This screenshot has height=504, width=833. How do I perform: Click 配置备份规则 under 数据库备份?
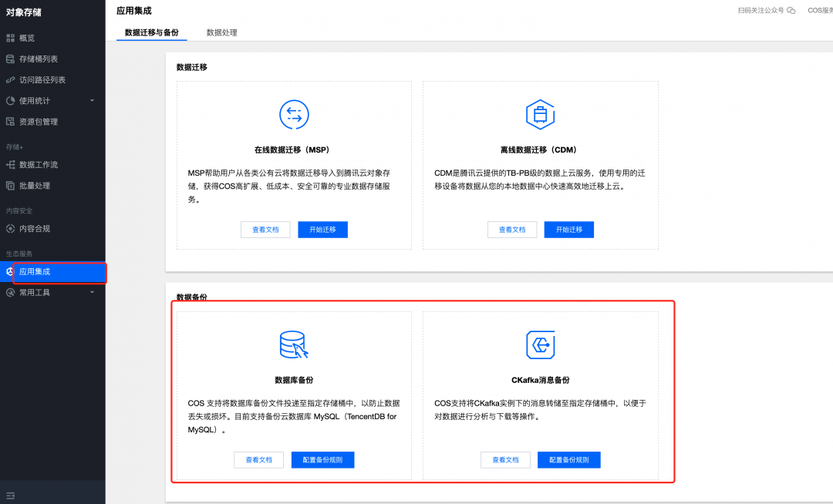(322, 460)
